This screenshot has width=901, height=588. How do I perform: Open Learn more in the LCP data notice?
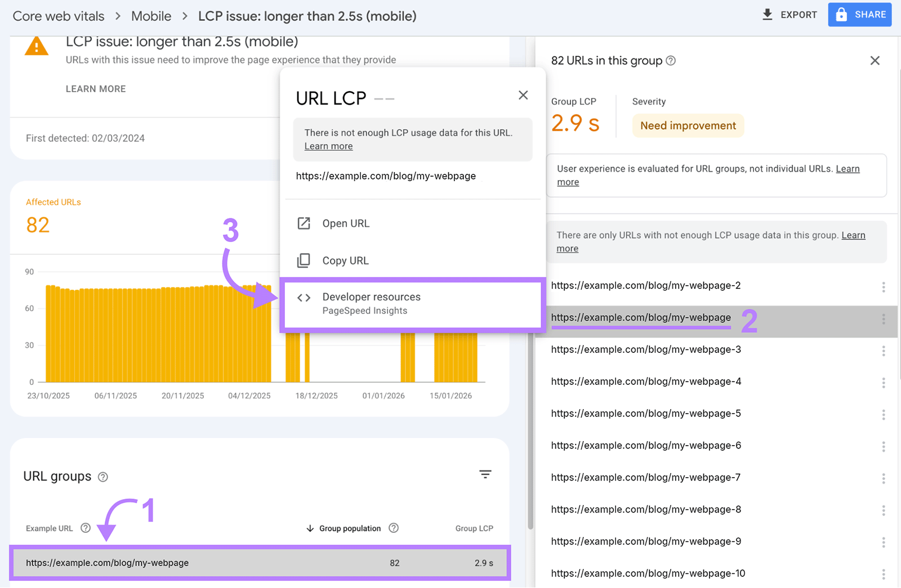coord(328,146)
